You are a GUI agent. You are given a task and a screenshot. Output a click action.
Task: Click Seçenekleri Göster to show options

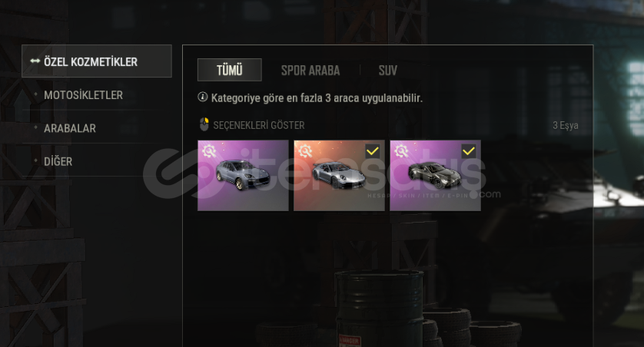click(x=259, y=125)
